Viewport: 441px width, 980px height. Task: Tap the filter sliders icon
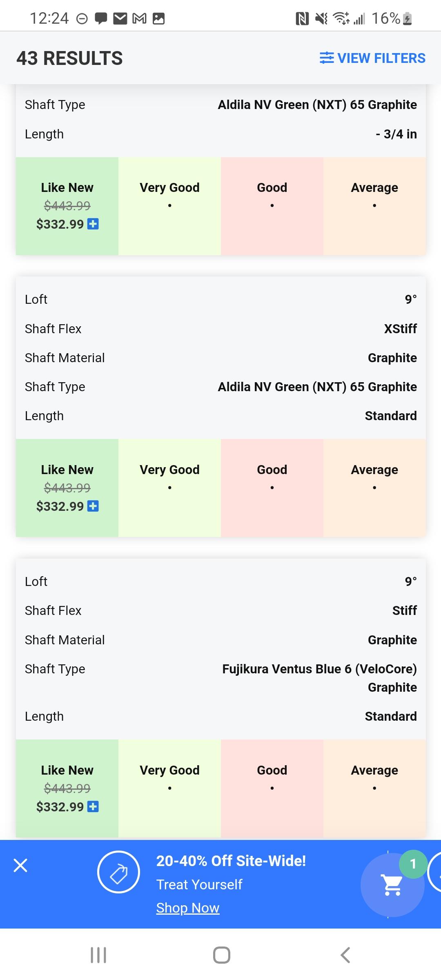(327, 58)
